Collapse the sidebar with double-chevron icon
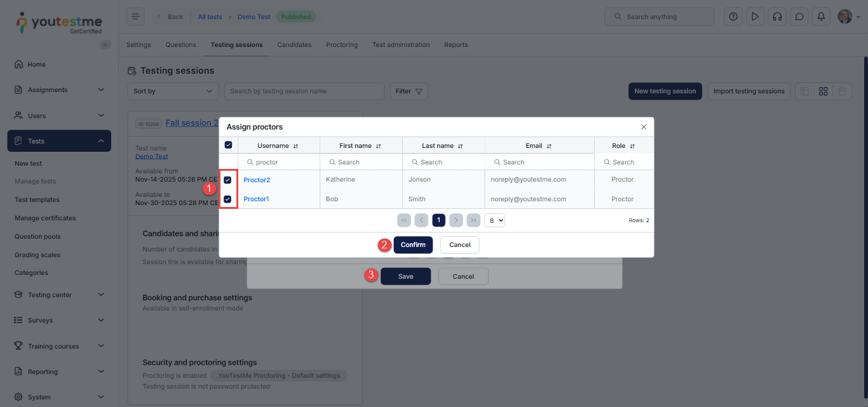The height and width of the screenshot is (407, 868). 105,44
